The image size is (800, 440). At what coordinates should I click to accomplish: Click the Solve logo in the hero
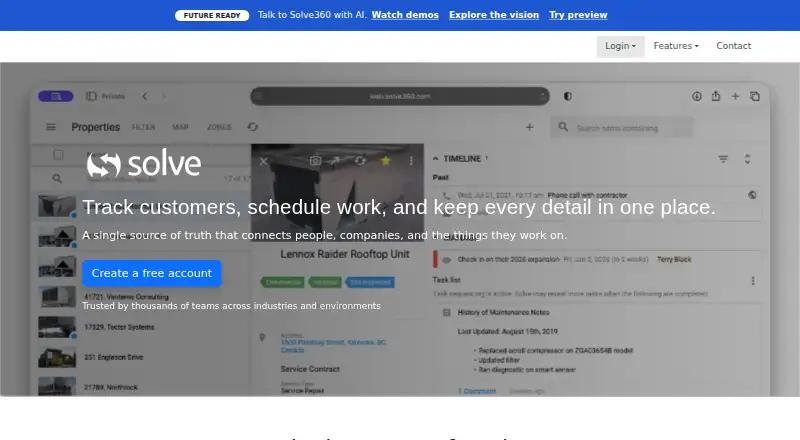pyautogui.click(x=144, y=163)
